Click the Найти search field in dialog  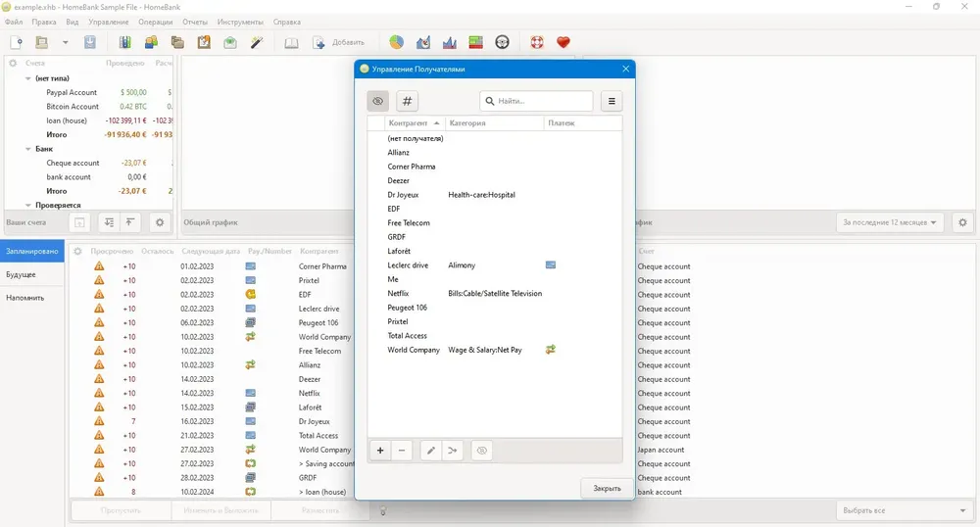[x=536, y=101]
